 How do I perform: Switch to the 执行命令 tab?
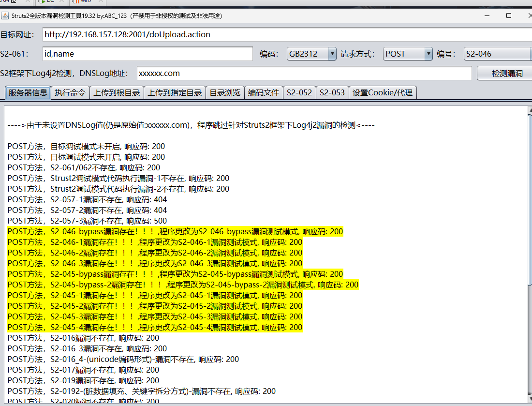coord(70,93)
